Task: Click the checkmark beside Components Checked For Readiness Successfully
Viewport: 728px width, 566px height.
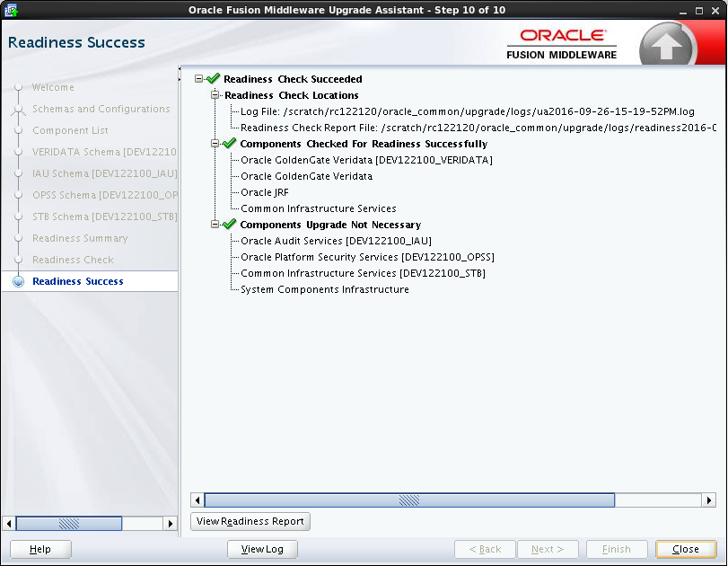Action: (230, 143)
